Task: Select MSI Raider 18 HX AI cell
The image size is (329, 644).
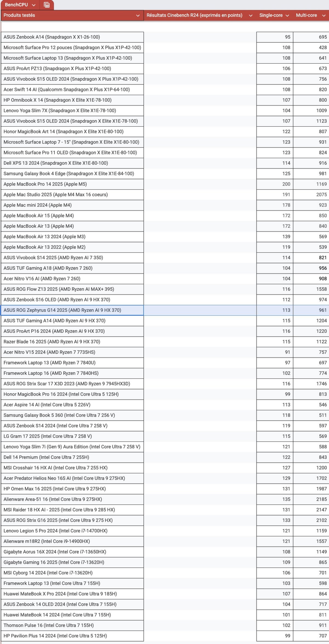Action: tap(72, 510)
